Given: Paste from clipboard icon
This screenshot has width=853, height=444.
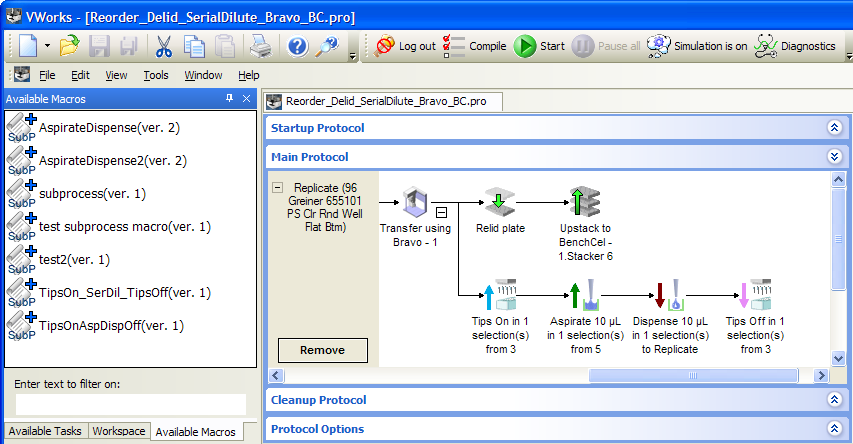Looking at the screenshot, I should pyautogui.click(x=225, y=46).
